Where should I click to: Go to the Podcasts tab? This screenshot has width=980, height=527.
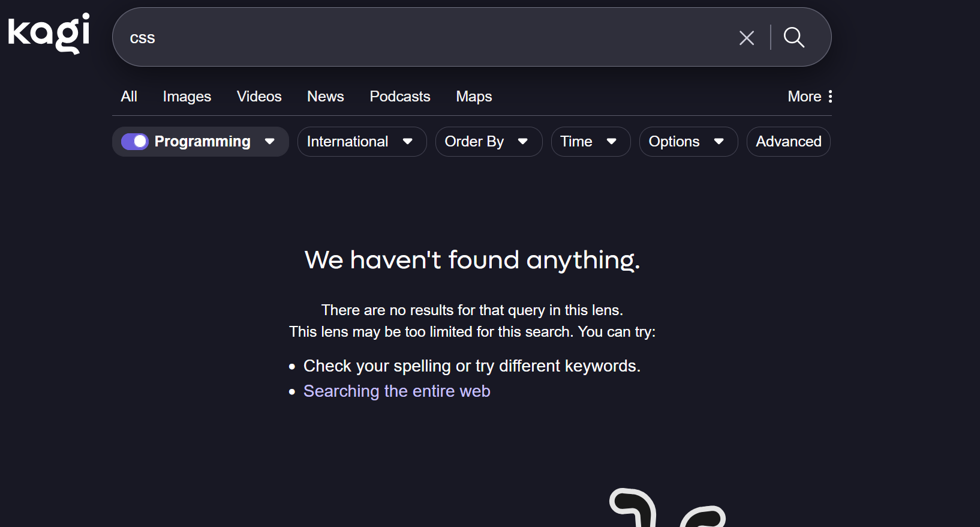(399, 97)
